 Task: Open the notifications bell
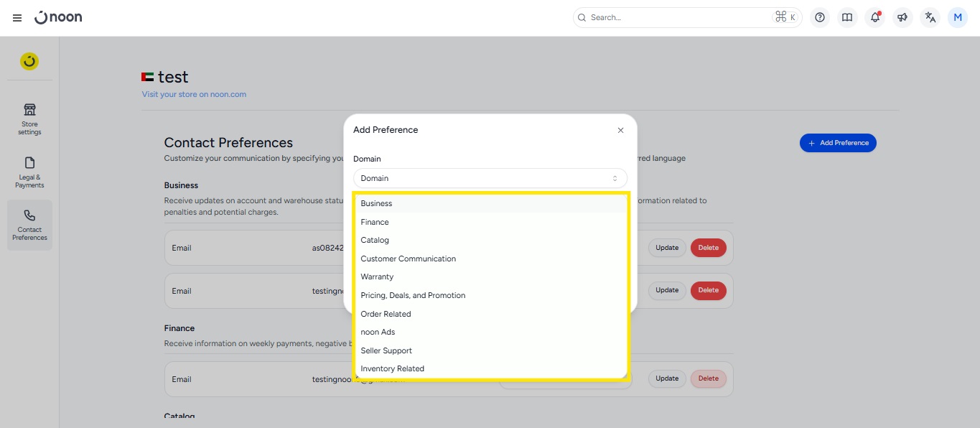875,18
